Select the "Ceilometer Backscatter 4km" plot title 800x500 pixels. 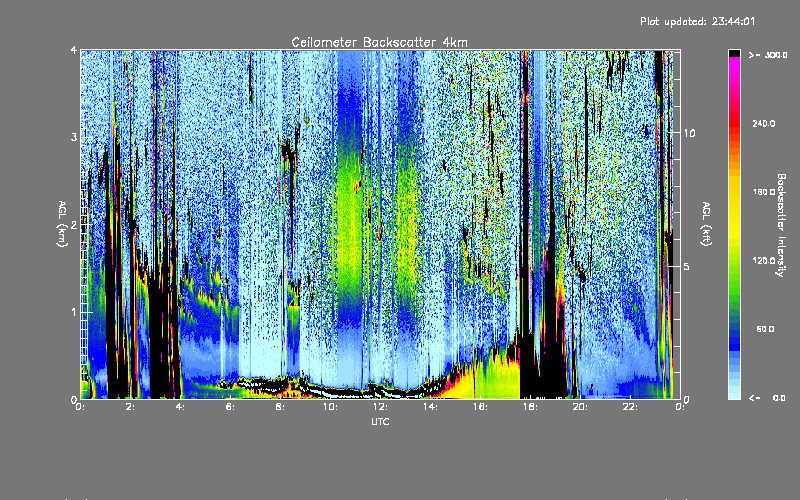[x=379, y=42]
